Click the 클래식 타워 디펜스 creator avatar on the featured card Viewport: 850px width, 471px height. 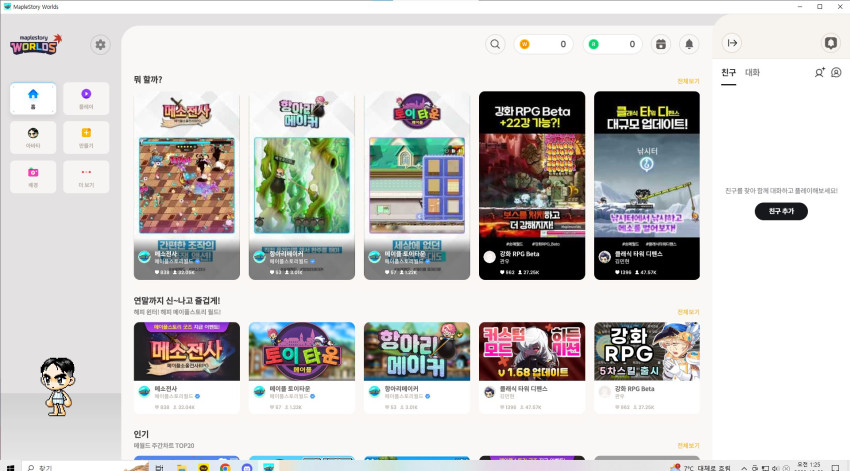[604, 257]
